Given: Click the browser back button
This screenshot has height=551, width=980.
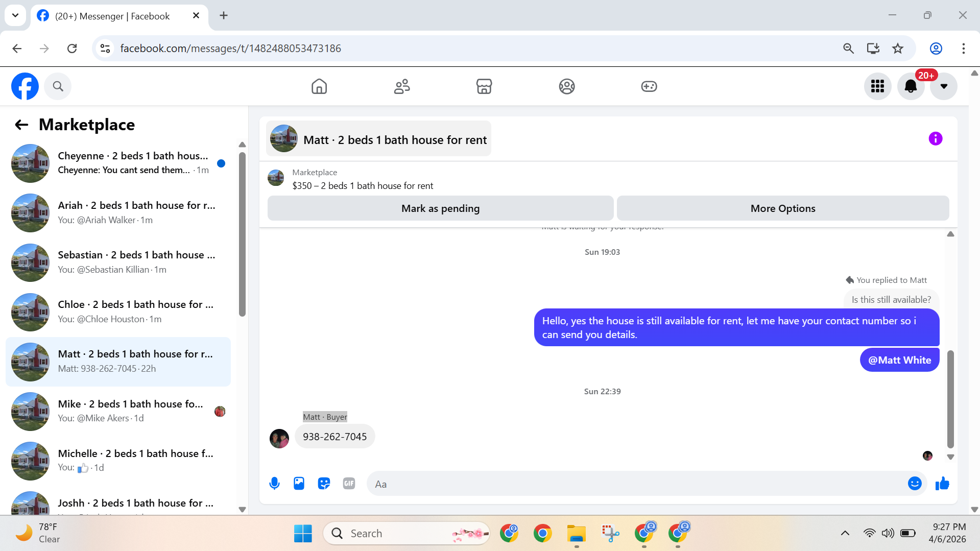Looking at the screenshot, I should (17, 49).
